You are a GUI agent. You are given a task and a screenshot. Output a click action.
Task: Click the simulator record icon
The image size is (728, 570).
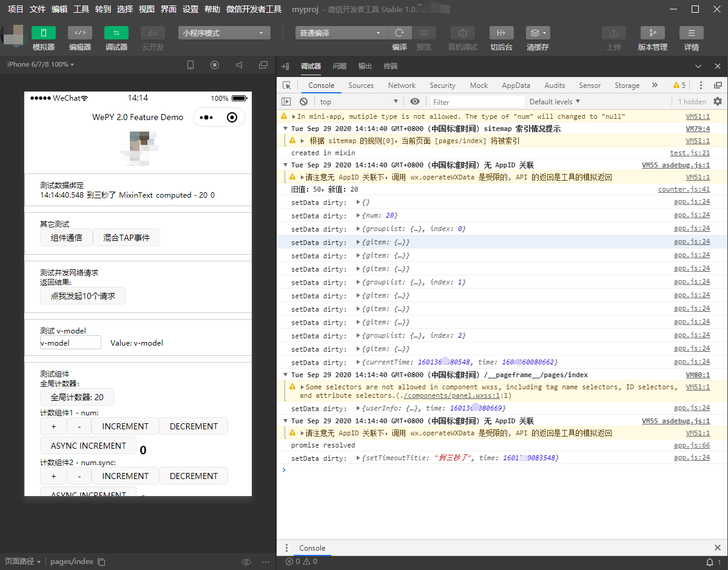tap(215, 65)
